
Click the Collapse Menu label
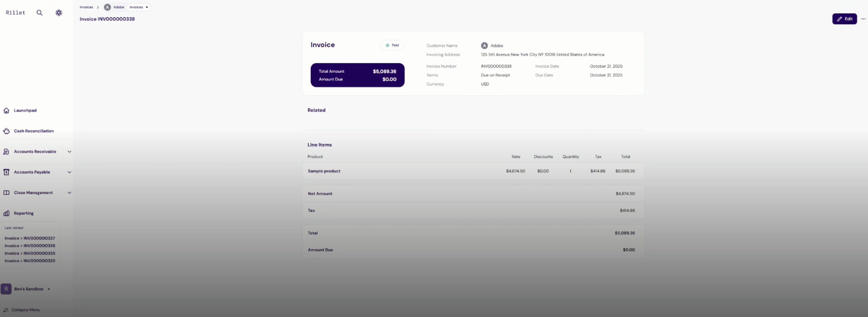26,310
